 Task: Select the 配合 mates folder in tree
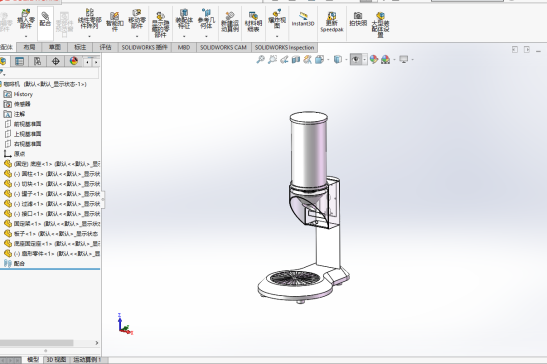[x=15, y=263]
